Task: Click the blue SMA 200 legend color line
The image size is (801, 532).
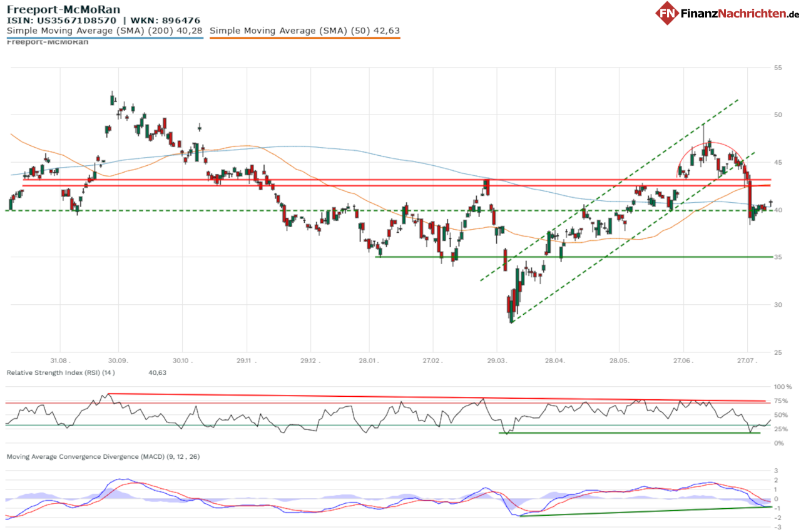Action: click(105, 38)
